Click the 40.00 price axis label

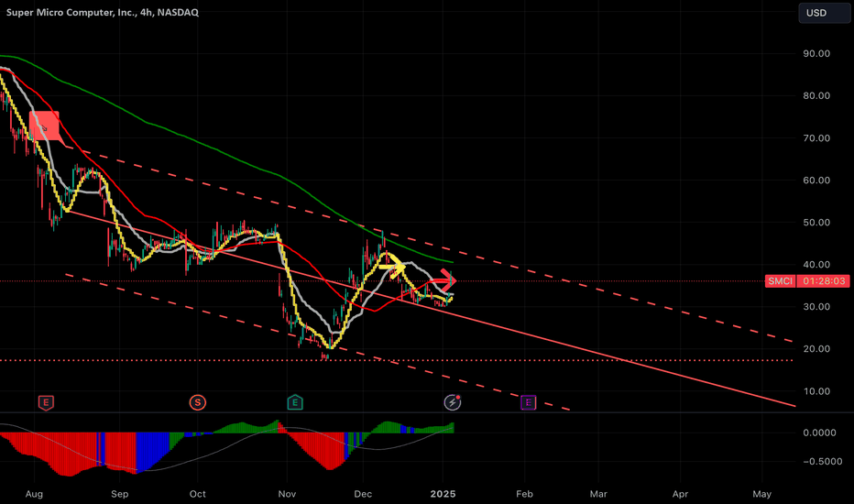point(816,264)
